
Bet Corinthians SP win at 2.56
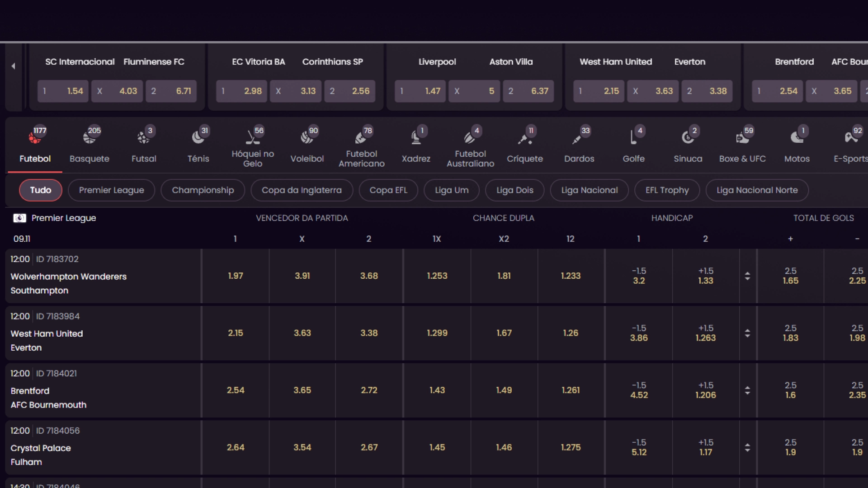click(x=349, y=91)
